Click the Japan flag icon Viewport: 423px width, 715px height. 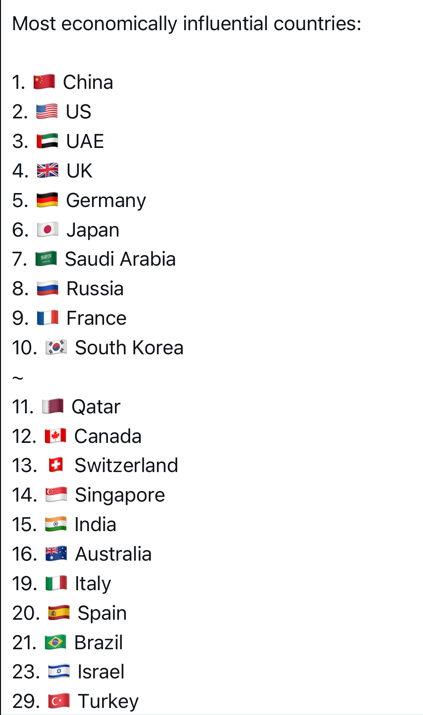[x=47, y=229]
